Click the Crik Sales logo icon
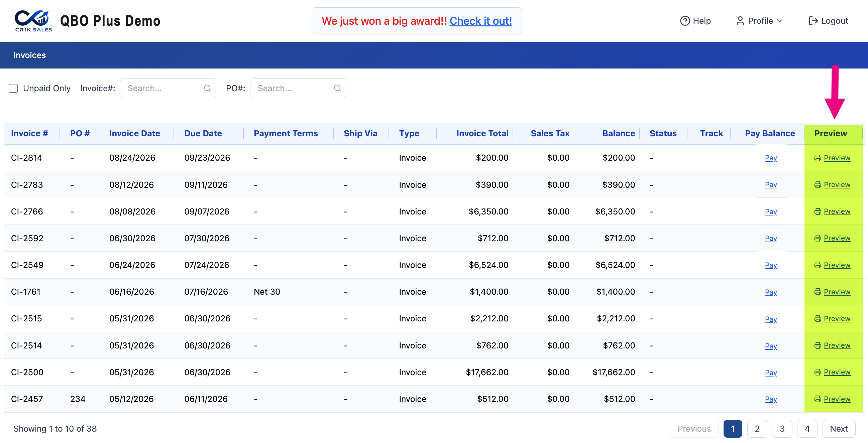 pos(33,21)
